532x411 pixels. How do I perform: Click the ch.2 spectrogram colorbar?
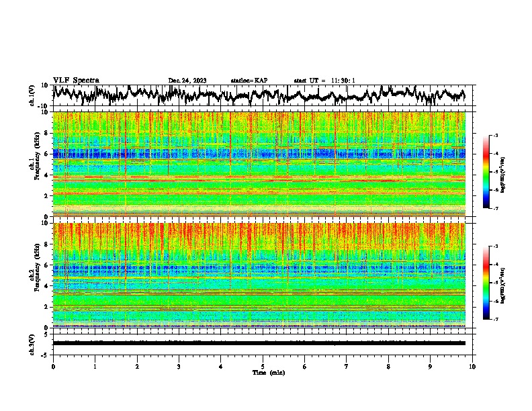486,283
